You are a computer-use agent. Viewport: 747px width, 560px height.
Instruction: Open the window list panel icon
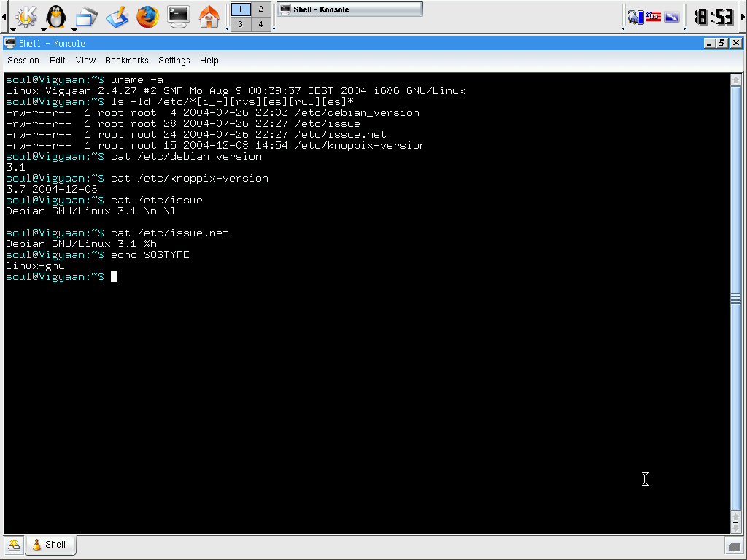pos(86,16)
